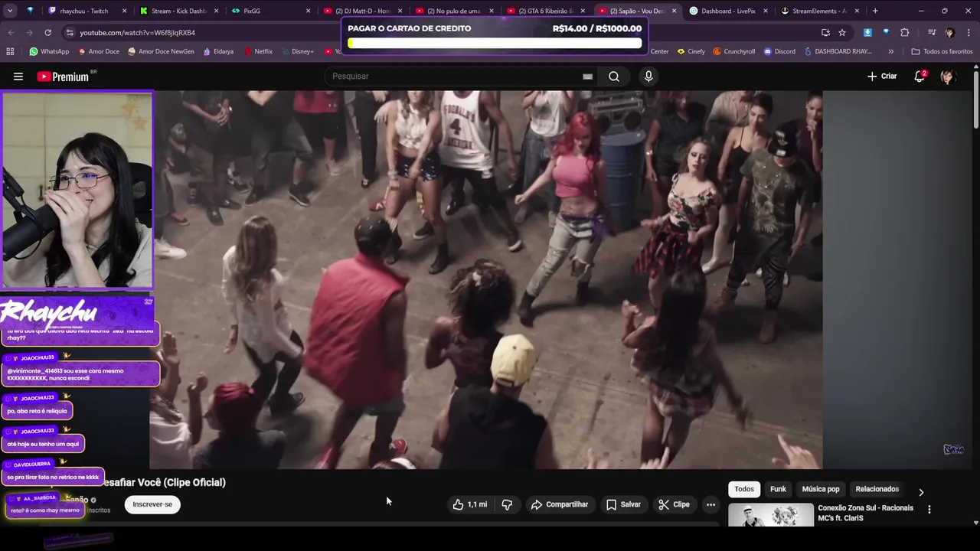Open the on-screen keyboard icon in search box
Image resolution: width=980 pixels, height=551 pixels.
[x=587, y=77]
